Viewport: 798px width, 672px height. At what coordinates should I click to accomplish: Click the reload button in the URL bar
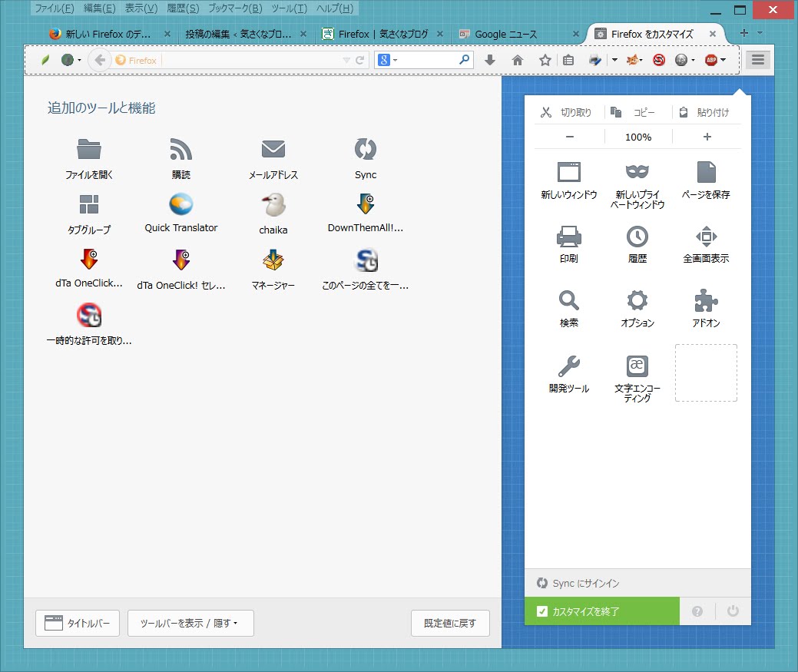(x=359, y=60)
